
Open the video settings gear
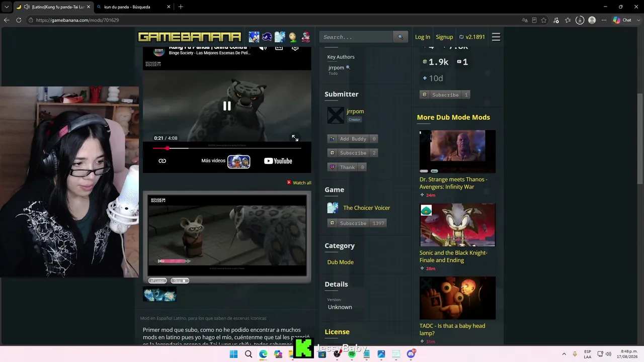(x=295, y=48)
